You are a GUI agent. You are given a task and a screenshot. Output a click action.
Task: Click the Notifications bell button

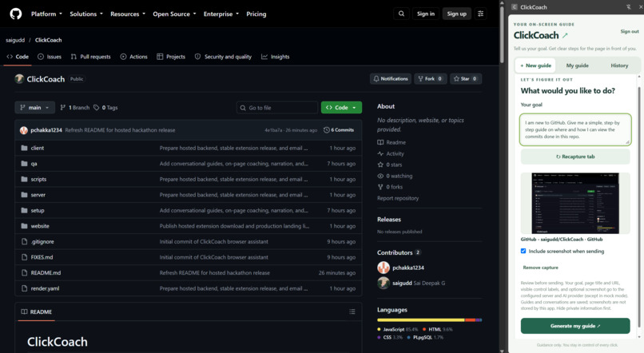(x=391, y=79)
